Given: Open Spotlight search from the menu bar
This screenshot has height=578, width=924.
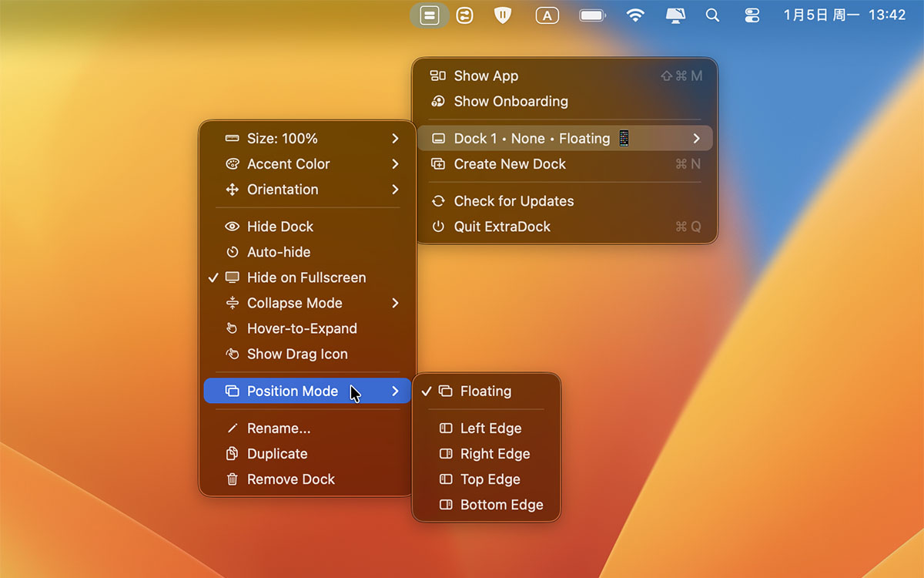Looking at the screenshot, I should (712, 15).
